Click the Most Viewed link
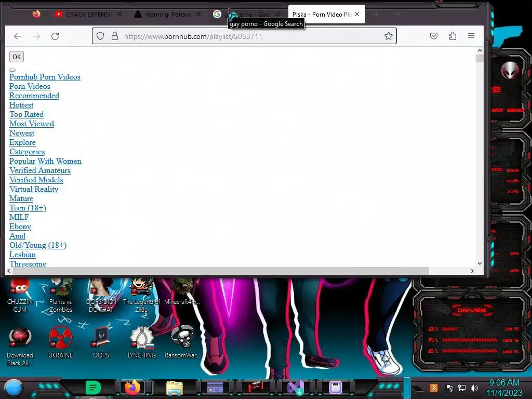This screenshot has height=399, width=532. pyautogui.click(x=32, y=124)
